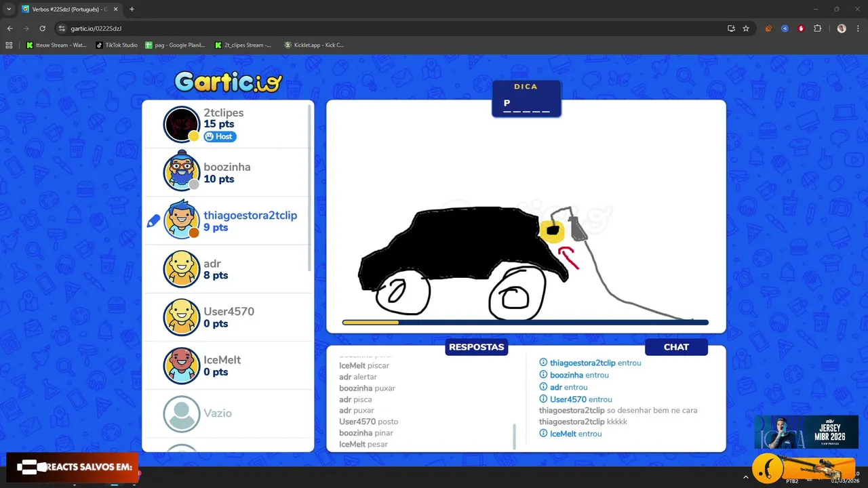
Task: Click the answer boozinha puxar
Action: point(367,388)
